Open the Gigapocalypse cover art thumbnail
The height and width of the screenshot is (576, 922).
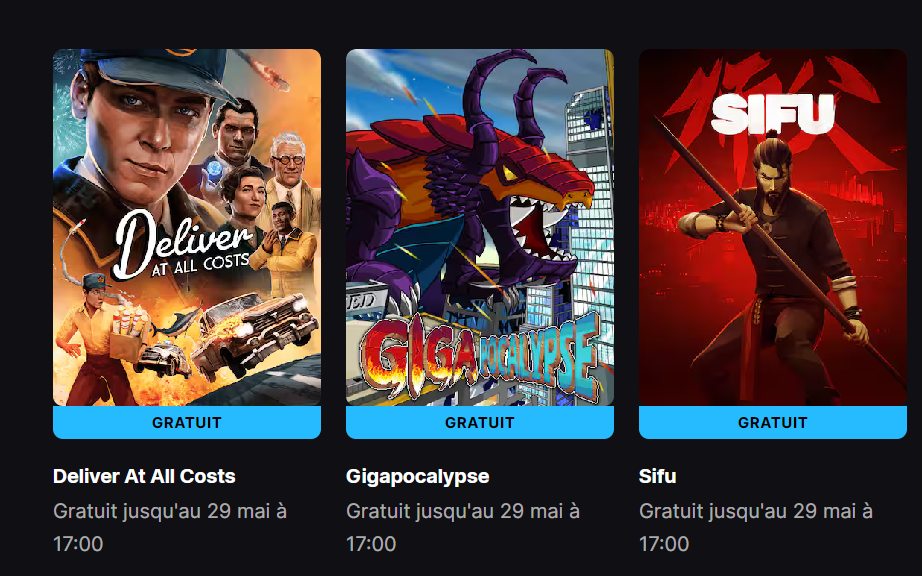(480, 227)
